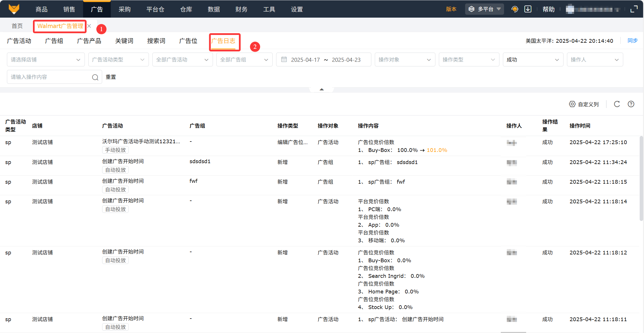Image resolution: width=644 pixels, height=333 pixels.
Task: Click the date range picker field
Action: 323,60
